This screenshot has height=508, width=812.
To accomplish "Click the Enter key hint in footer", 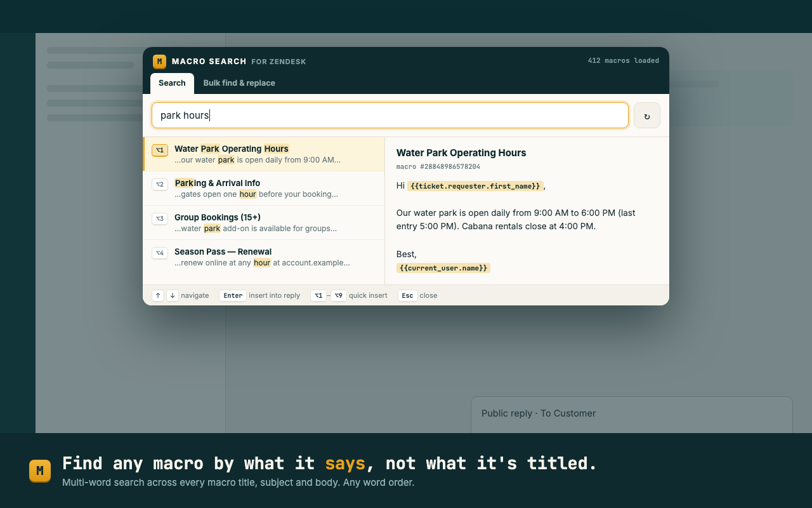I will 233,296.
